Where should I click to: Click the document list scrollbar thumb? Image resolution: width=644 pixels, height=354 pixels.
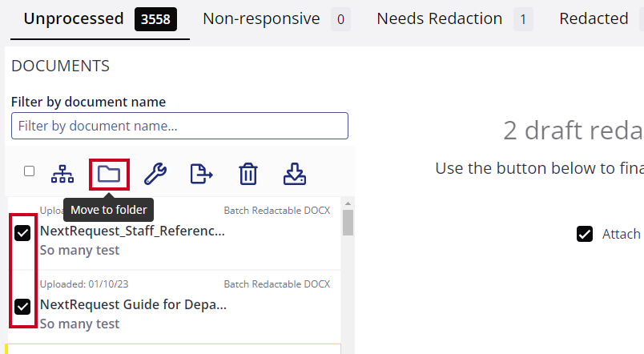tap(348, 223)
